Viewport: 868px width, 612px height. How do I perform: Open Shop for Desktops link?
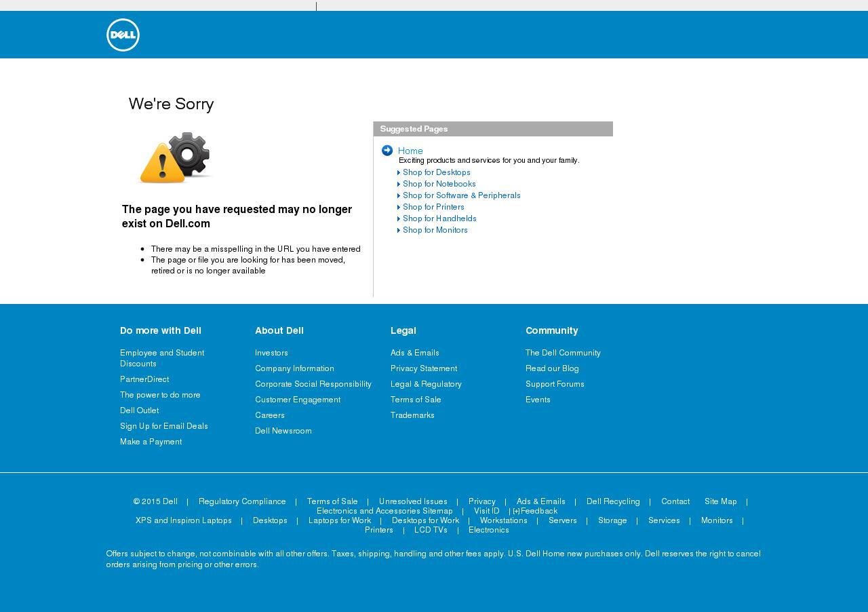[x=437, y=172]
